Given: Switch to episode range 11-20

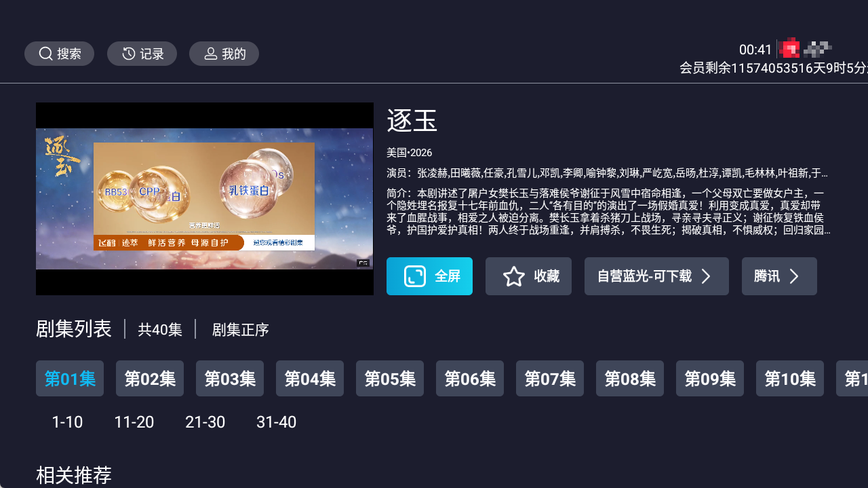Looking at the screenshot, I should coord(134,422).
